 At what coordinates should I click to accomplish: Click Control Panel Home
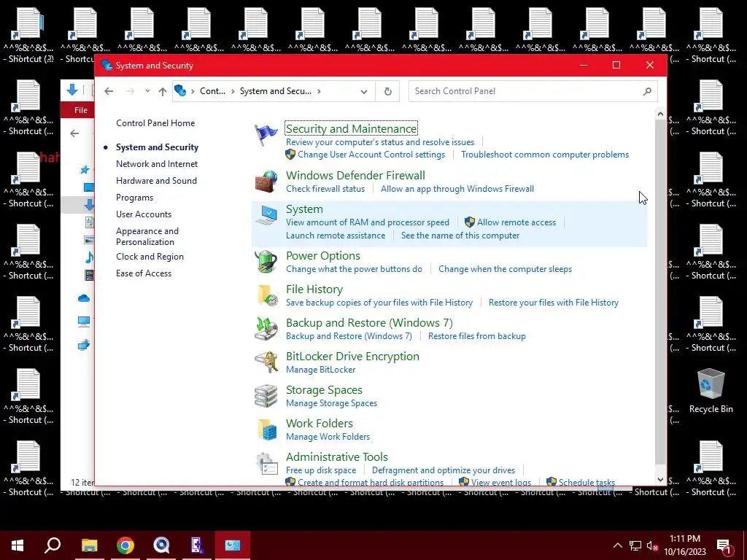point(155,122)
